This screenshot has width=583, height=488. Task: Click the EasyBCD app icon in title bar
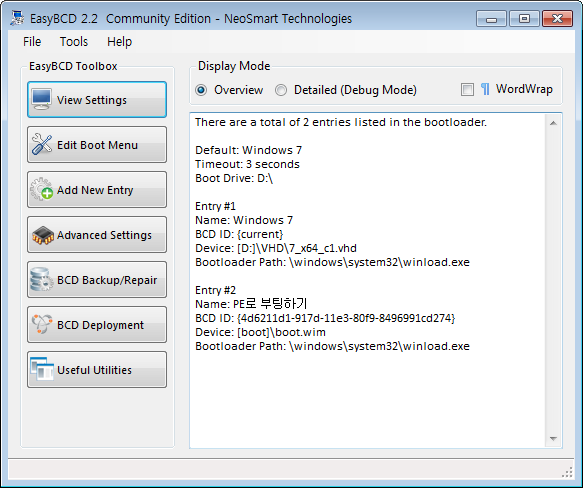point(17,18)
